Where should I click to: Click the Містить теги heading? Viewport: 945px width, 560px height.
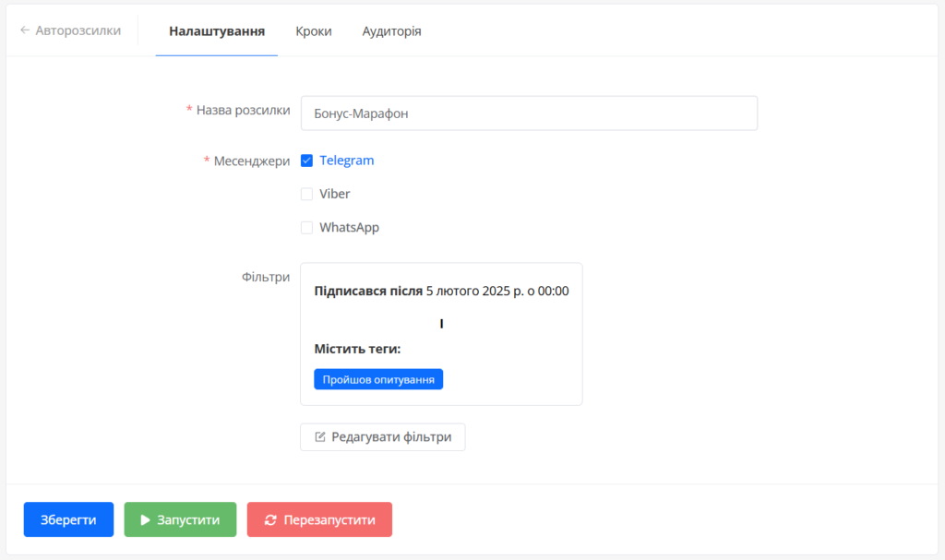357,349
